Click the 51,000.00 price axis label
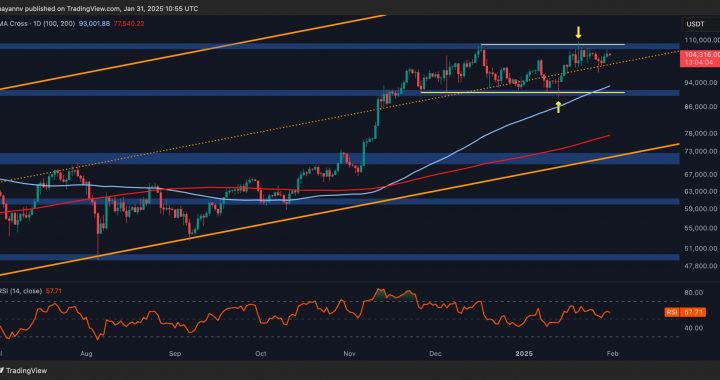Image resolution: width=720 pixels, height=380 pixels. point(701,248)
